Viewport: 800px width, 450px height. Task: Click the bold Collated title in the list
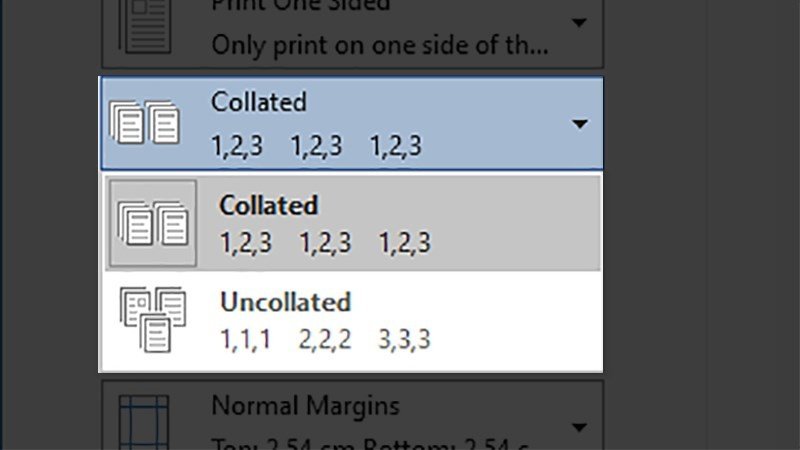tap(268, 206)
